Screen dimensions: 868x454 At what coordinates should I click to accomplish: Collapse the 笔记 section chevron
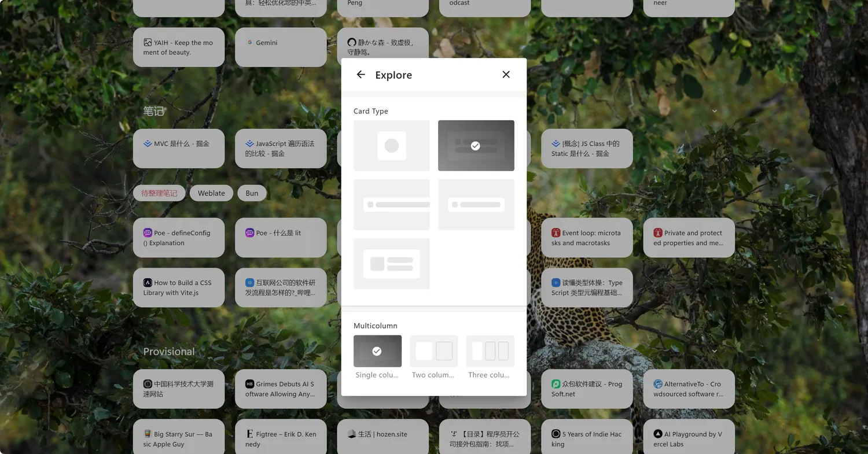click(x=715, y=111)
